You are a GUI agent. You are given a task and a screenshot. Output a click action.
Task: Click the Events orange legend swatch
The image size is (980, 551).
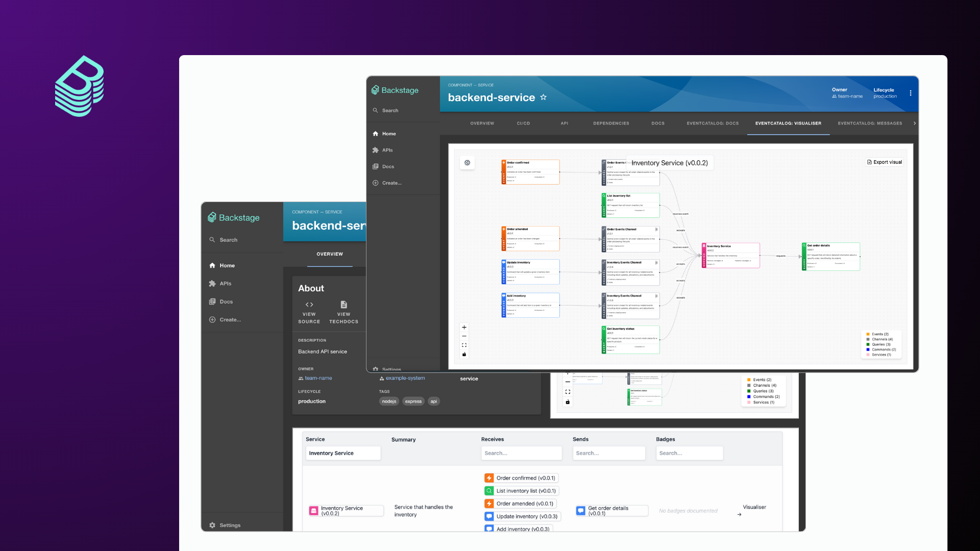[868, 334]
